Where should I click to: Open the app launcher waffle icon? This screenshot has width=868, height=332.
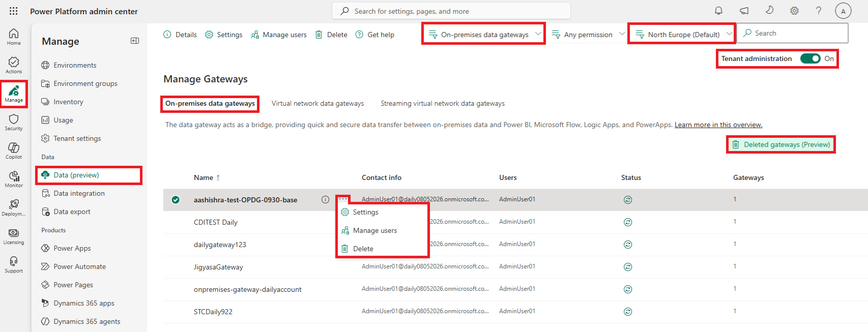[x=14, y=11]
